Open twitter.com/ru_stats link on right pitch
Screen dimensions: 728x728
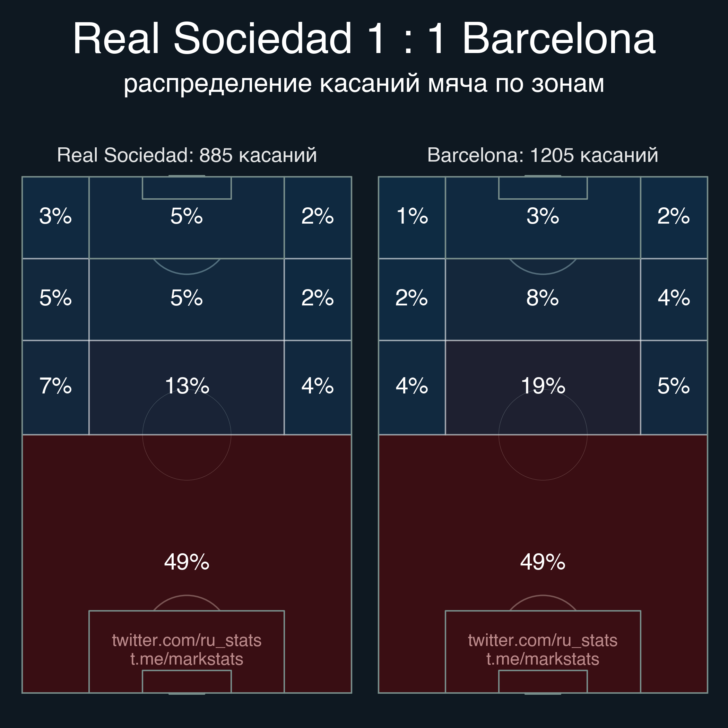point(543,640)
